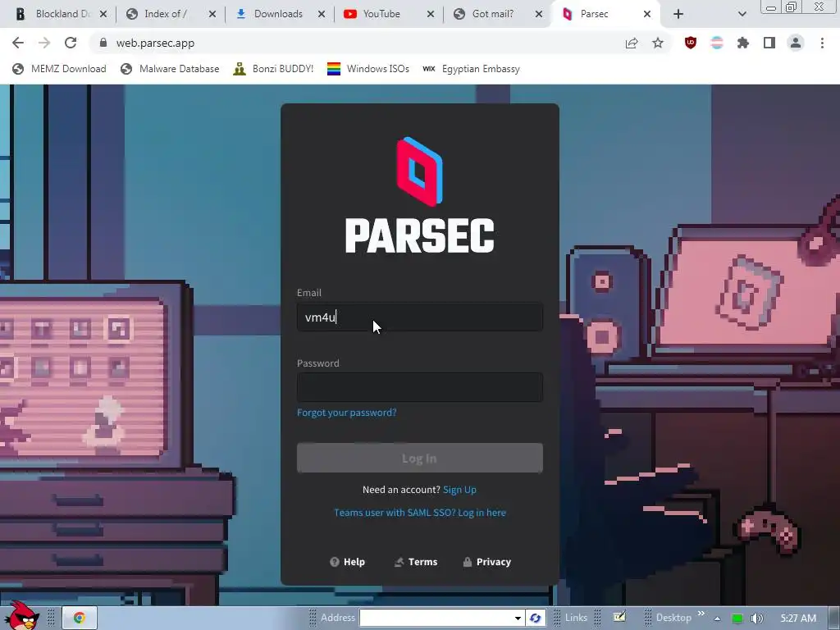The image size is (840, 630).
Task: Open the Extensions puzzle piece menu
Action: (x=743, y=43)
